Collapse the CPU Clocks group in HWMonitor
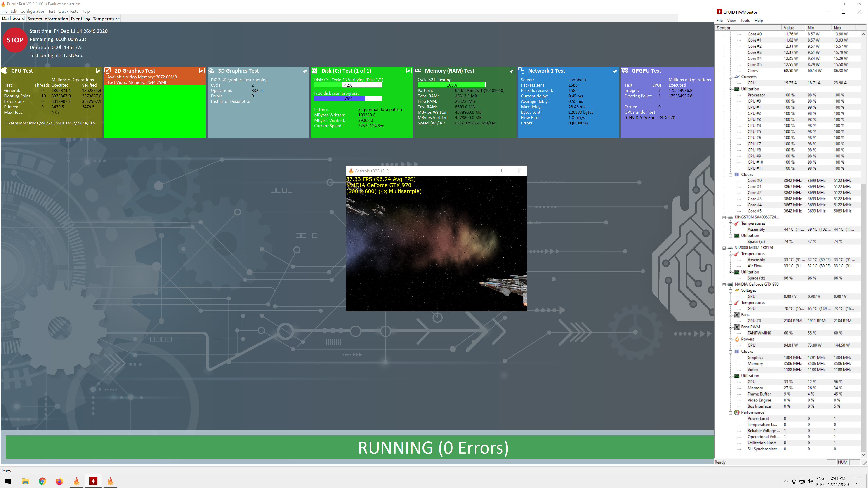The width and height of the screenshot is (868, 488). [x=730, y=174]
